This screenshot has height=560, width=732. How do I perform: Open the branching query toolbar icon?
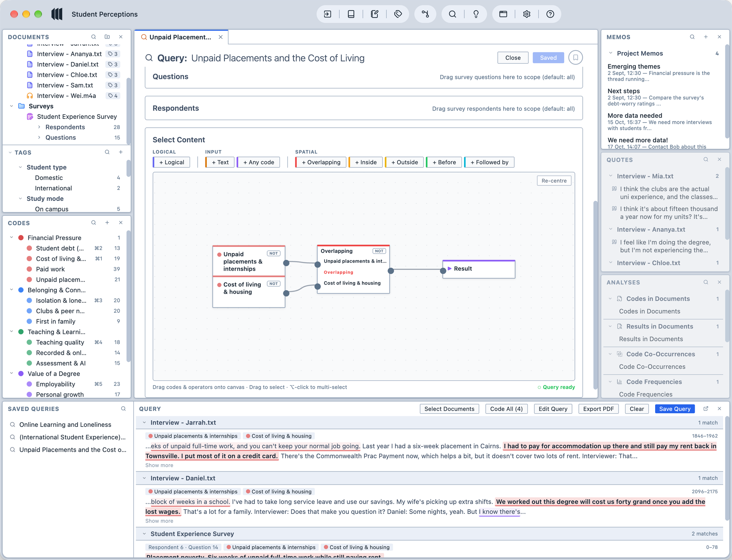(425, 14)
